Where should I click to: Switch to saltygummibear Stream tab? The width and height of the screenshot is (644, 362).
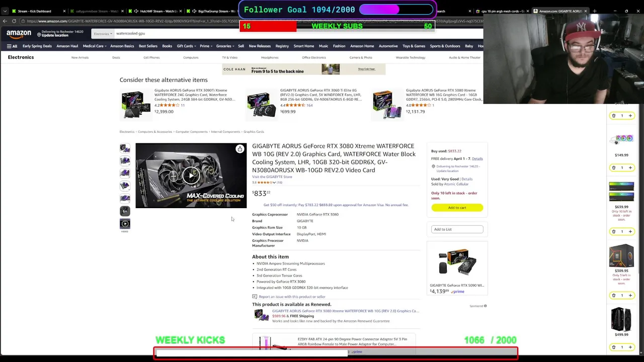[x=97, y=11]
